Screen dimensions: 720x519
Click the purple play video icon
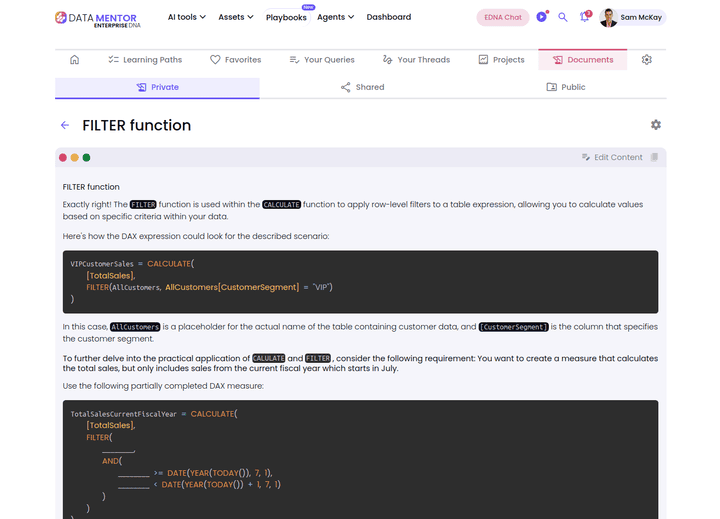point(541,17)
